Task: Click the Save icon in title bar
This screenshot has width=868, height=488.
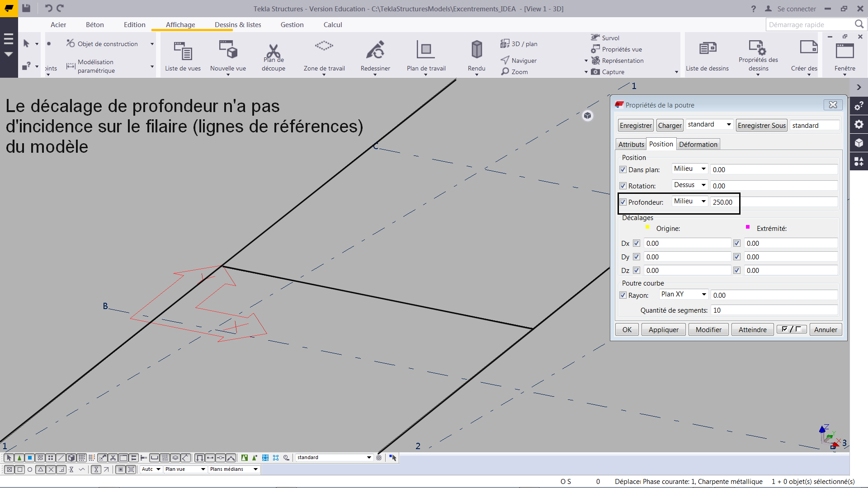Action: click(26, 8)
